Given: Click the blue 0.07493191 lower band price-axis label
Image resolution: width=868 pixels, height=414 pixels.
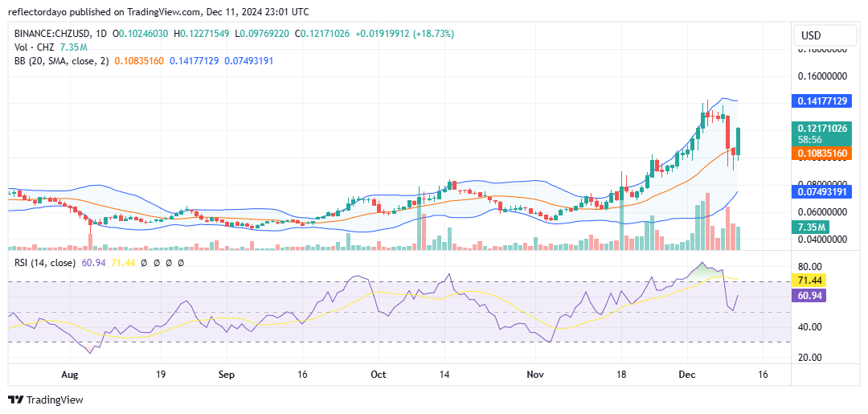Looking at the screenshot, I should [x=821, y=192].
